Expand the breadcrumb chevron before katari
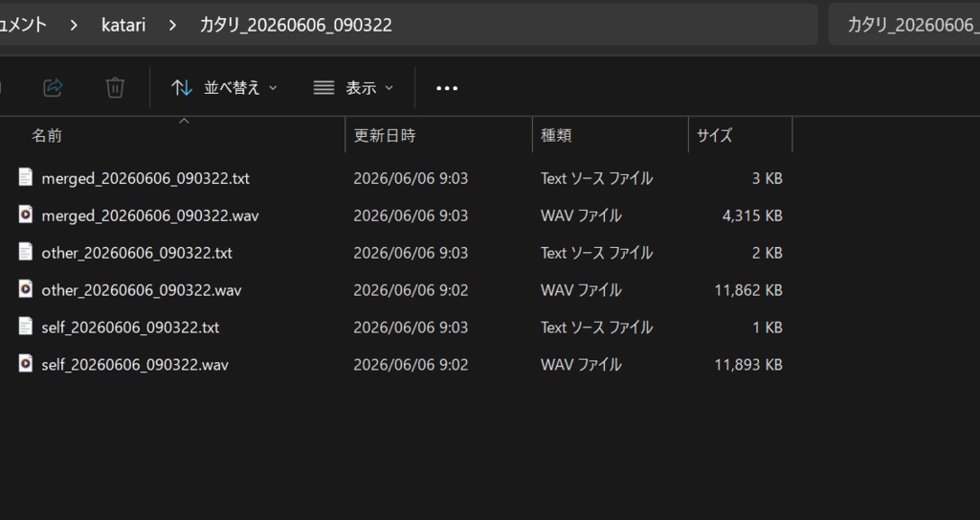Screen dimensions: 980x520 pos(74,25)
